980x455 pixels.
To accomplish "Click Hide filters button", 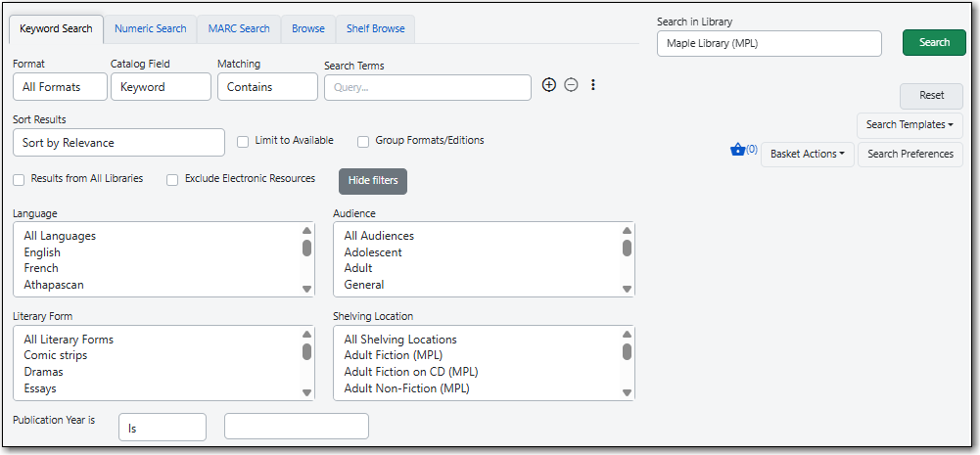I will (x=373, y=181).
